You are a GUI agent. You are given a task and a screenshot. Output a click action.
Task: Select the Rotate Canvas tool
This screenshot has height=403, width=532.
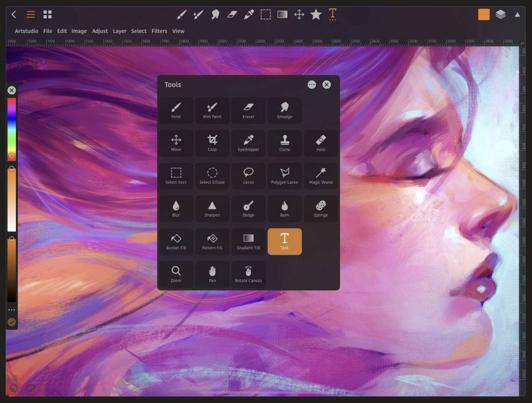(x=248, y=274)
